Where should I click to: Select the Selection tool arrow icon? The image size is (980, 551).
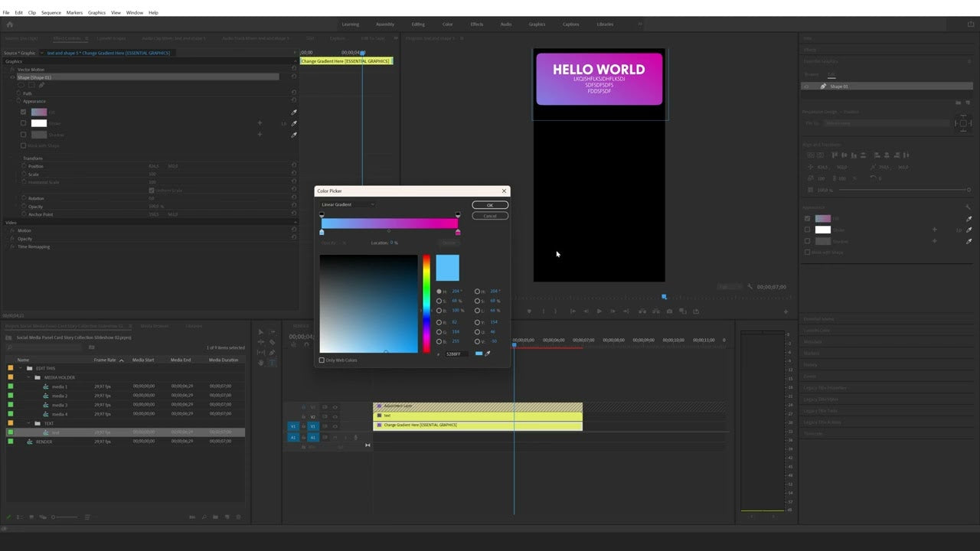click(260, 332)
